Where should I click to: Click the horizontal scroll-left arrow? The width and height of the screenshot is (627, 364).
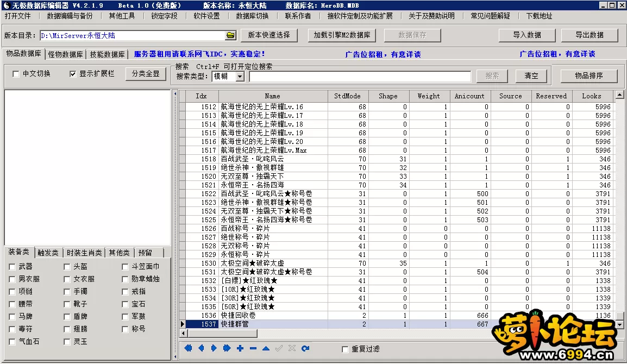(184, 333)
